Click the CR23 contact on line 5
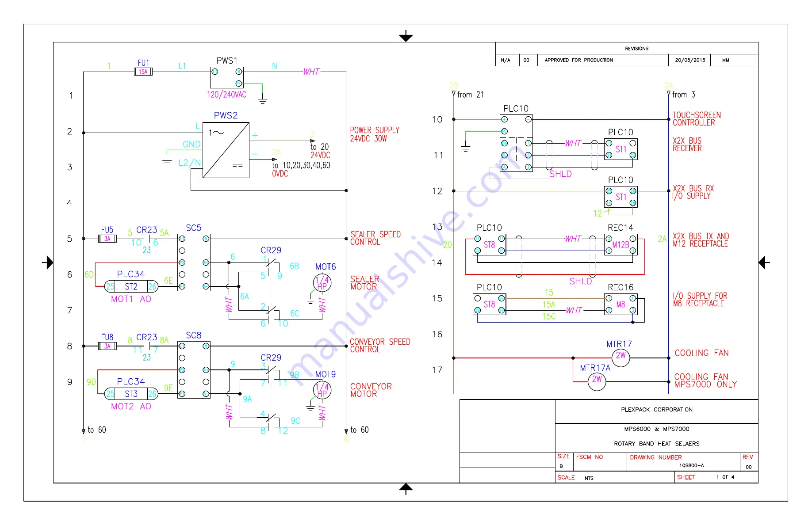This screenshot has width=812, height=525. click(147, 239)
